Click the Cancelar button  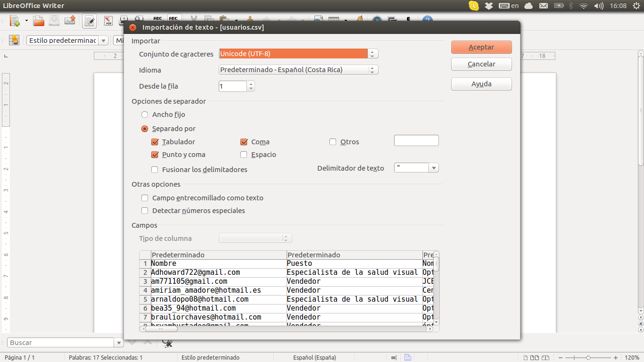tap(481, 64)
